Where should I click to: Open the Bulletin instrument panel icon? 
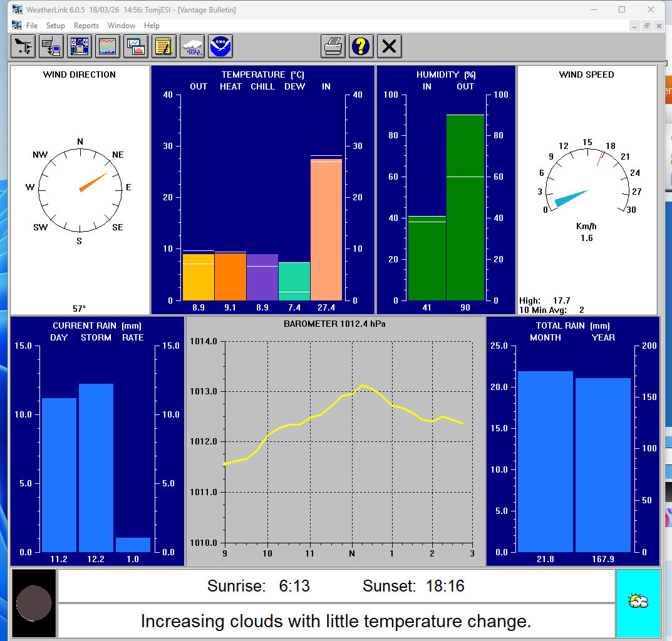tap(80, 46)
